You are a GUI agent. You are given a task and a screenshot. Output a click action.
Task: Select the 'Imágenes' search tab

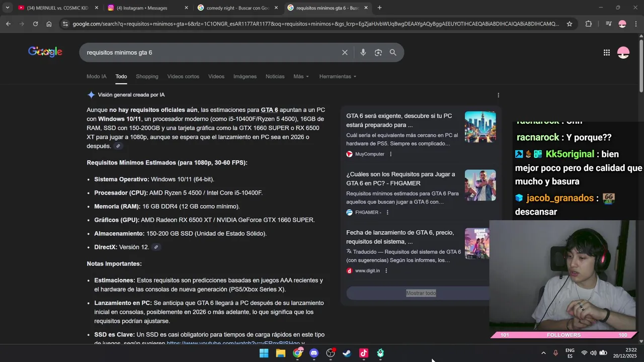[x=245, y=76]
